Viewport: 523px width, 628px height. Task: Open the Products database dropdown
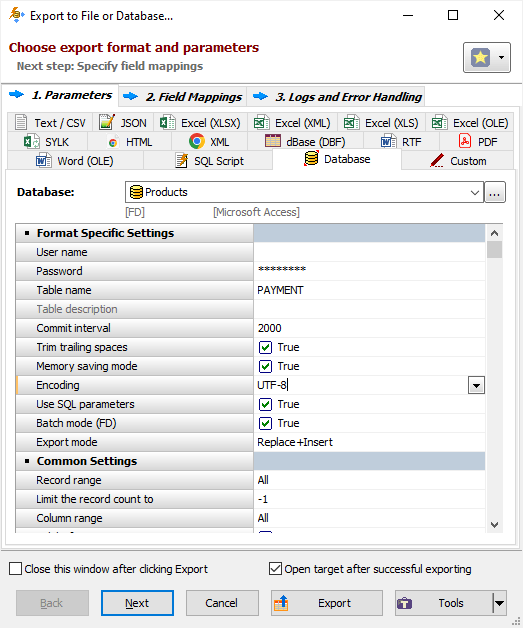click(475, 192)
